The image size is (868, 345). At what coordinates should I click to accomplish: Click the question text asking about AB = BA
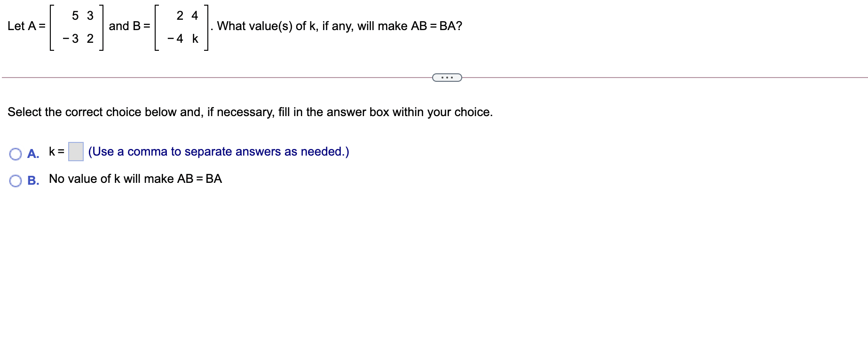pos(336,26)
